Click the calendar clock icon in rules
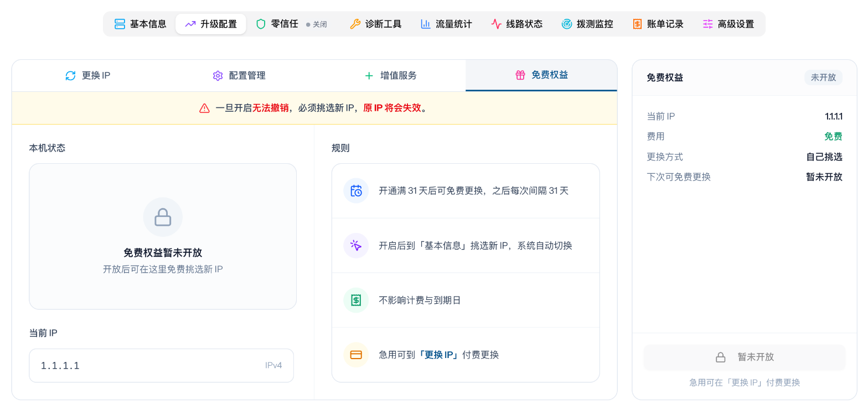 click(x=356, y=190)
